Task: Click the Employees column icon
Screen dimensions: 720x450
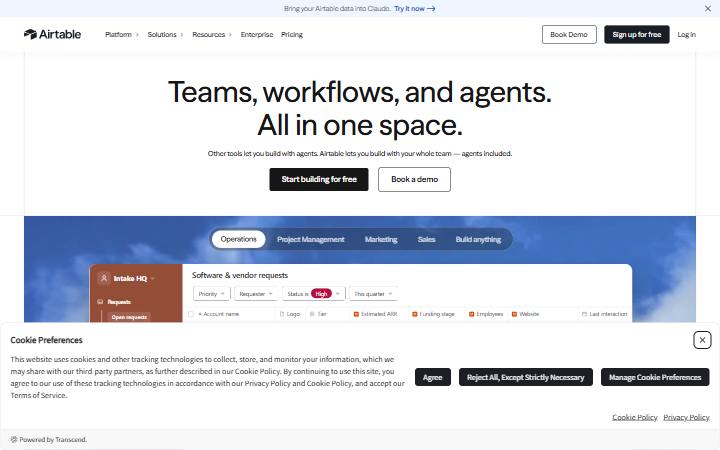Action: [x=471, y=314]
